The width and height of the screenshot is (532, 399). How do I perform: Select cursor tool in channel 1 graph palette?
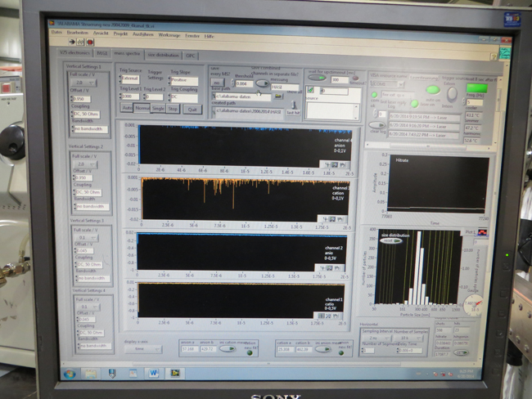pyautogui.click(x=322, y=316)
